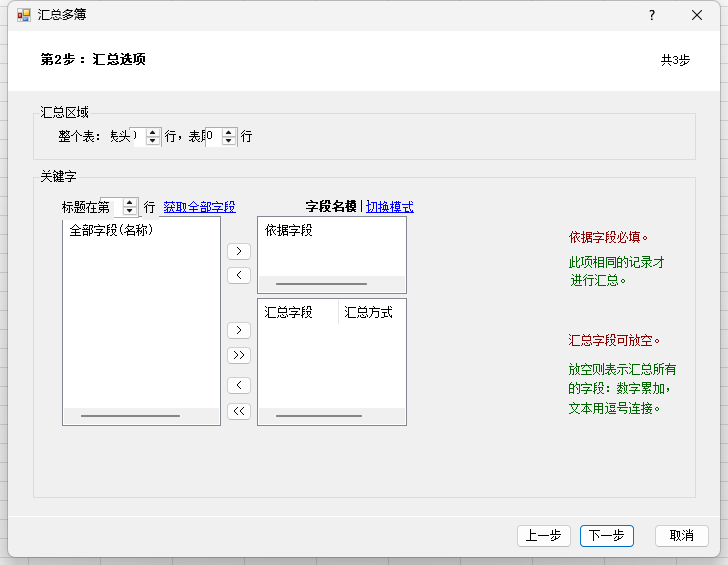Click the 汇总字段可放空 hint text
Image resolution: width=728 pixels, height=565 pixels.
click(x=614, y=340)
